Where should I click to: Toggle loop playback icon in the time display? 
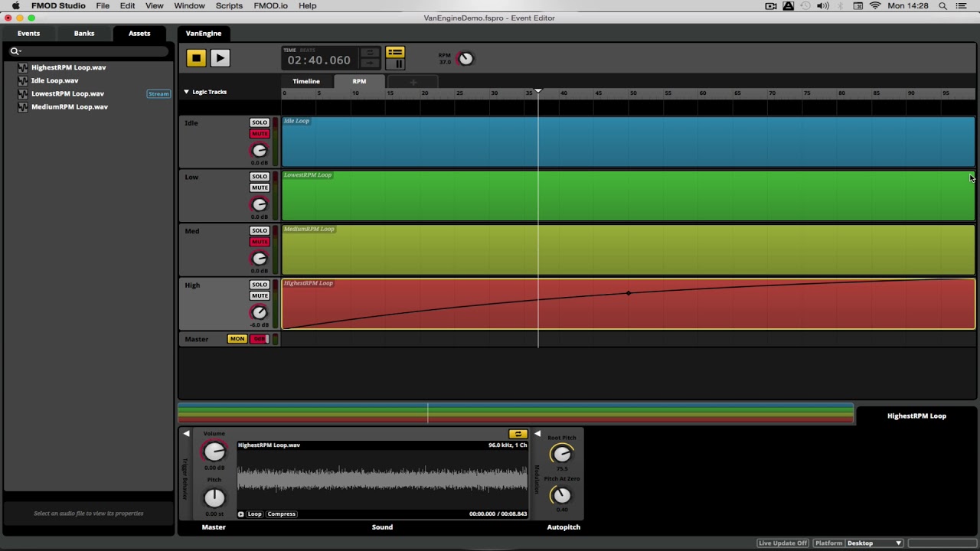pyautogui.click(x=370, y=53)
